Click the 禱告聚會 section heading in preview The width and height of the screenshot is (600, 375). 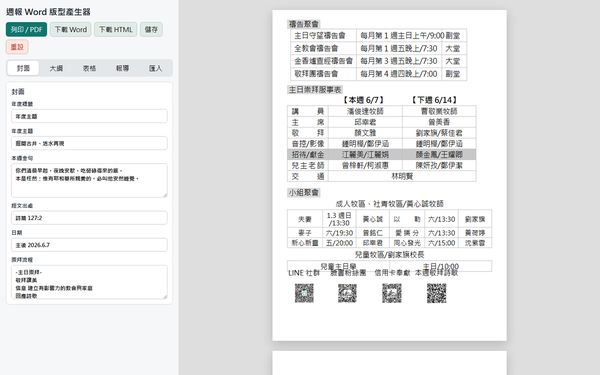(304, 24)
